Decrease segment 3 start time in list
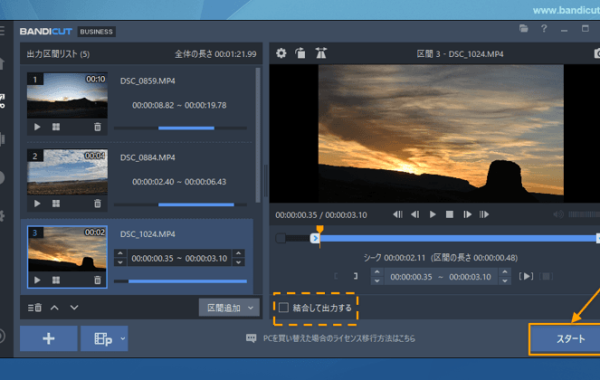This screenshot has width=600, height=380. pos(120,263)
